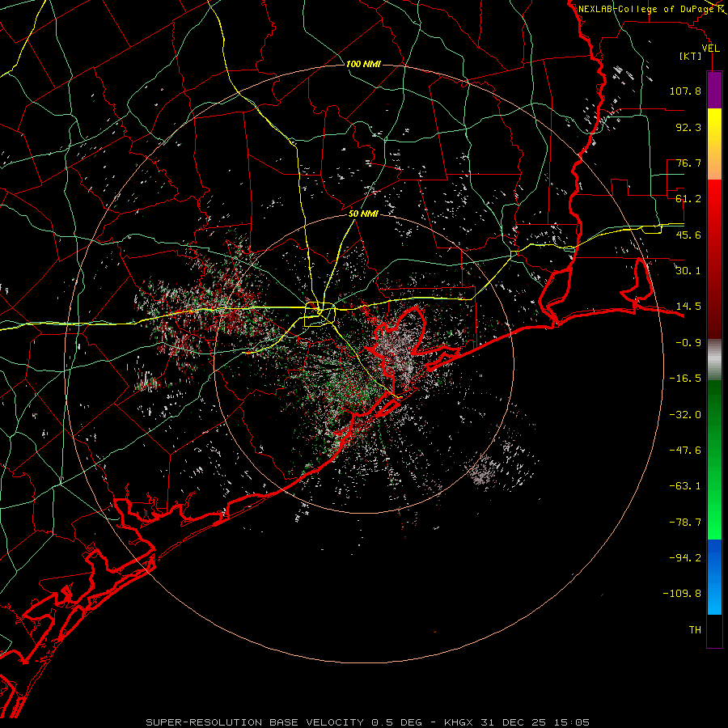728x728 pixels.
Task: Select the -63.1 value on velocity scale
Action: [x=685, y=486]
